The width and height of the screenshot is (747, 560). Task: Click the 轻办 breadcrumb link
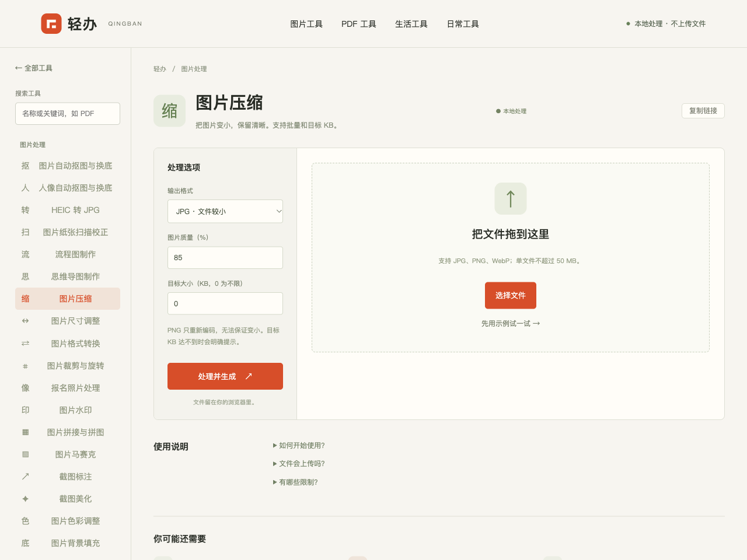coord(160,69)
